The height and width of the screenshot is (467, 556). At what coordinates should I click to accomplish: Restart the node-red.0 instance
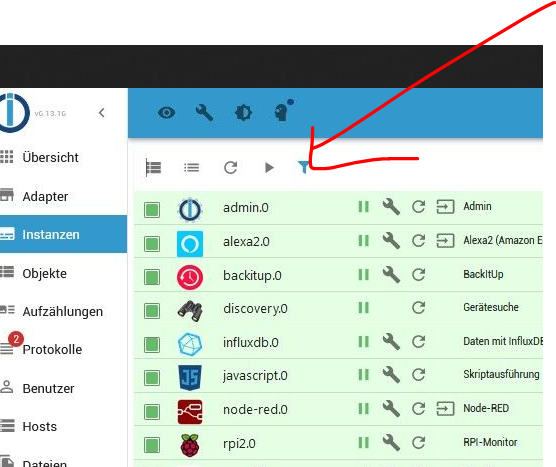419,408
